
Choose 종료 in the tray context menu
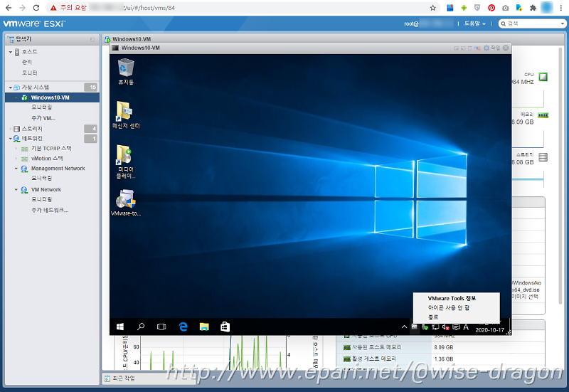tap(433, 317)
